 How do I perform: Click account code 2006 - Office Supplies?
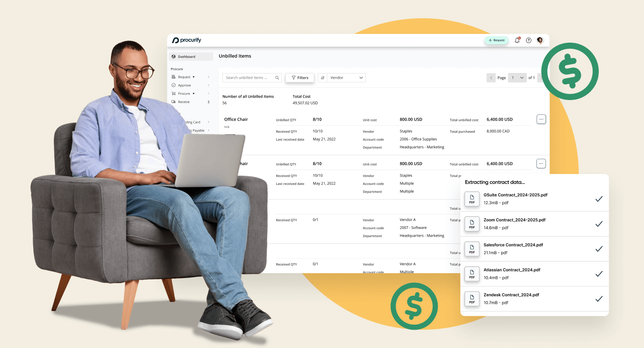[418, 139]
